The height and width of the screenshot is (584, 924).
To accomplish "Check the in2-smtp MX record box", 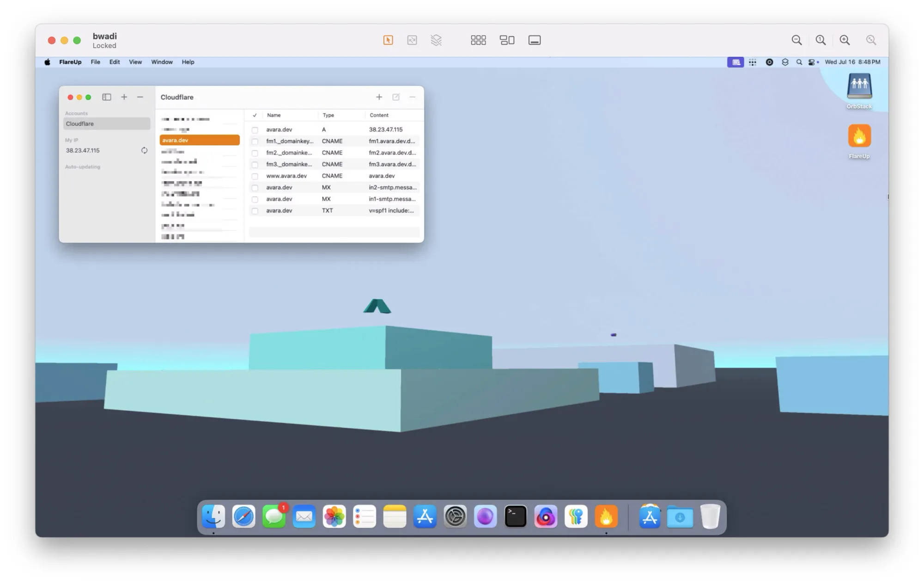I will (255, 188).
